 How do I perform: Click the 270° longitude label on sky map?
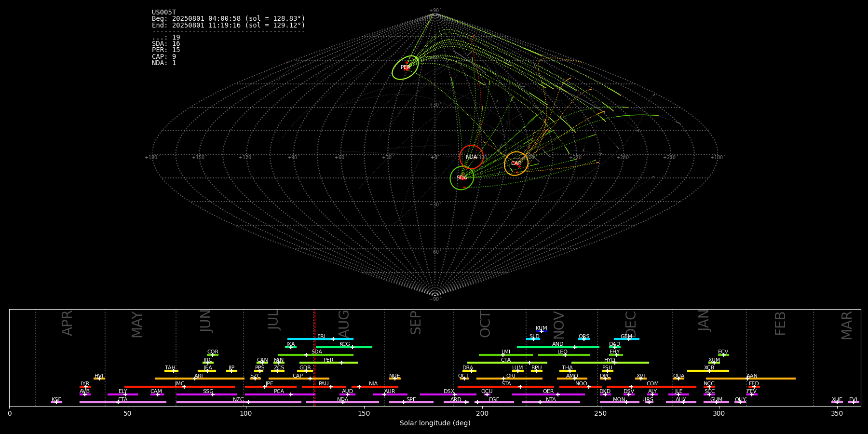click(576, 158)
